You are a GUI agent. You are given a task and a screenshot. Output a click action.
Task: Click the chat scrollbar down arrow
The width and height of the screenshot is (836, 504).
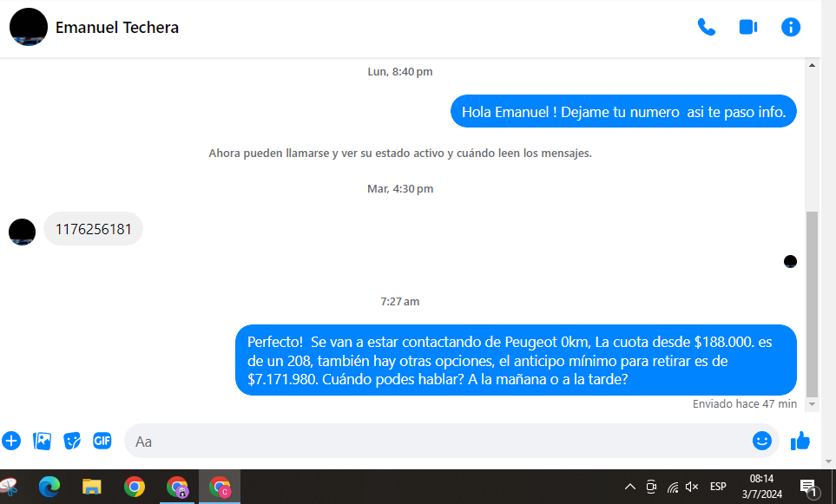pos(813,403)
